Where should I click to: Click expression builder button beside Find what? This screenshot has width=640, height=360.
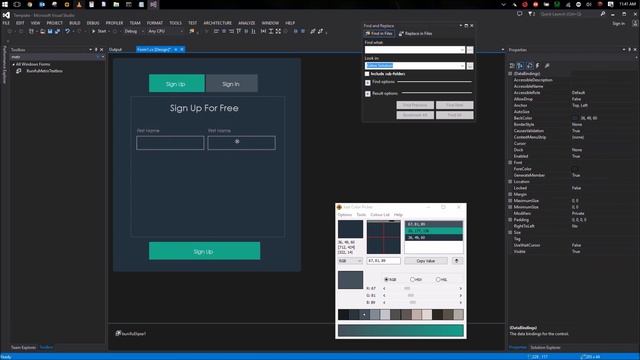click(x=470, y=49)
